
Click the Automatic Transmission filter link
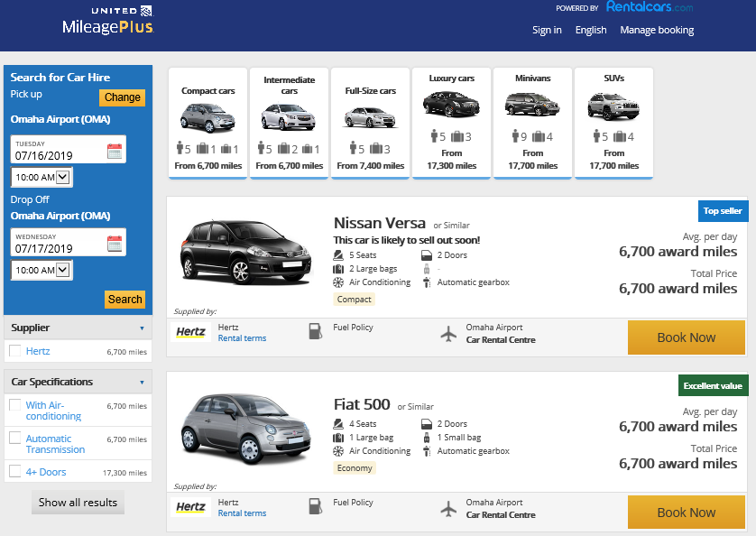coord(55,444)
